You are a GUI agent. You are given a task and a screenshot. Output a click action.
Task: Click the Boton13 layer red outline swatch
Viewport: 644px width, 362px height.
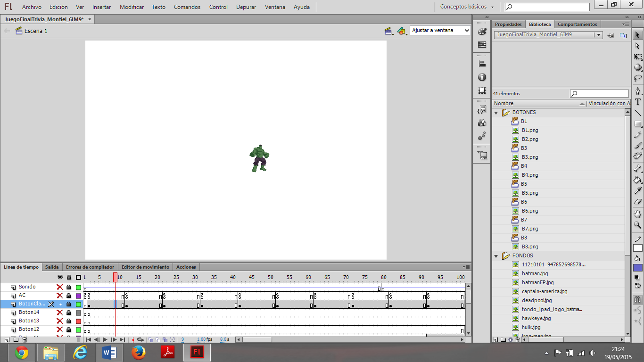coord(78,321)
